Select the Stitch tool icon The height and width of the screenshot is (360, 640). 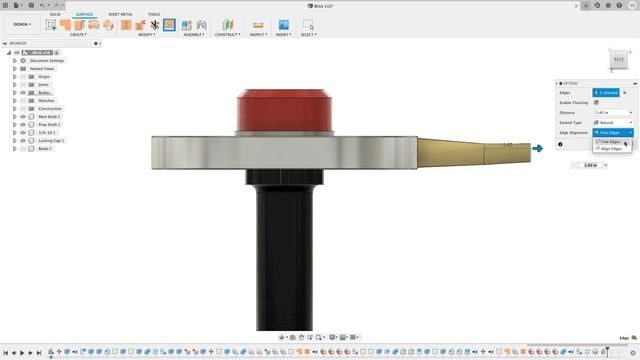(x=126, y=25)
